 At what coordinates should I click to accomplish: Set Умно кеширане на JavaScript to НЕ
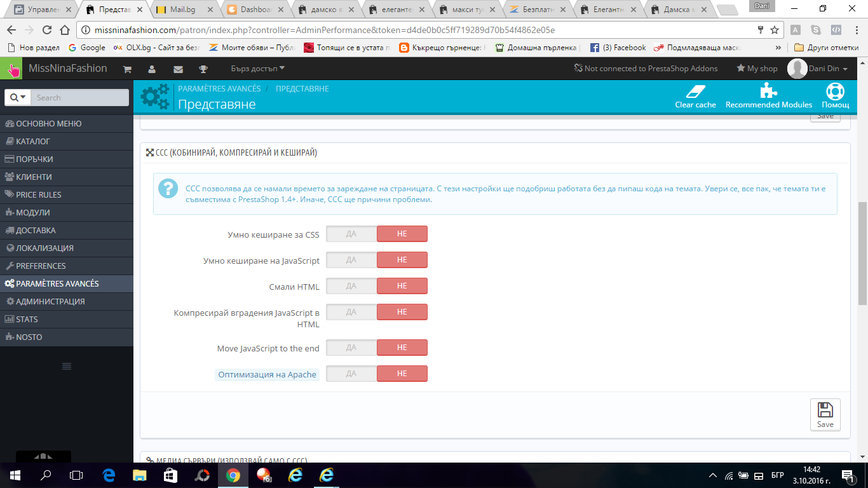click(x=402, y=260)
